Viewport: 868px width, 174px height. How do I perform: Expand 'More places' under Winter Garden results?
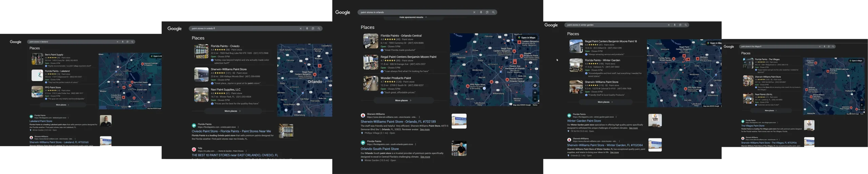[605, 102]
